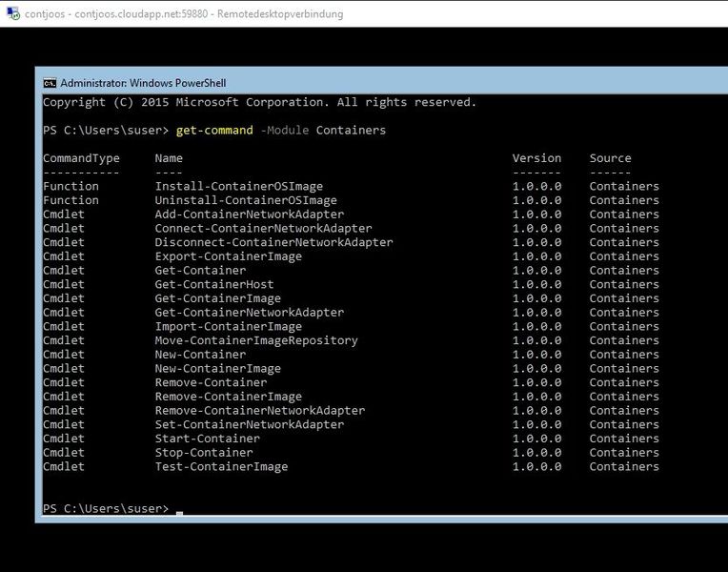Select 'Uninstall-ContainerOSImage' function name

pos(246,200)
